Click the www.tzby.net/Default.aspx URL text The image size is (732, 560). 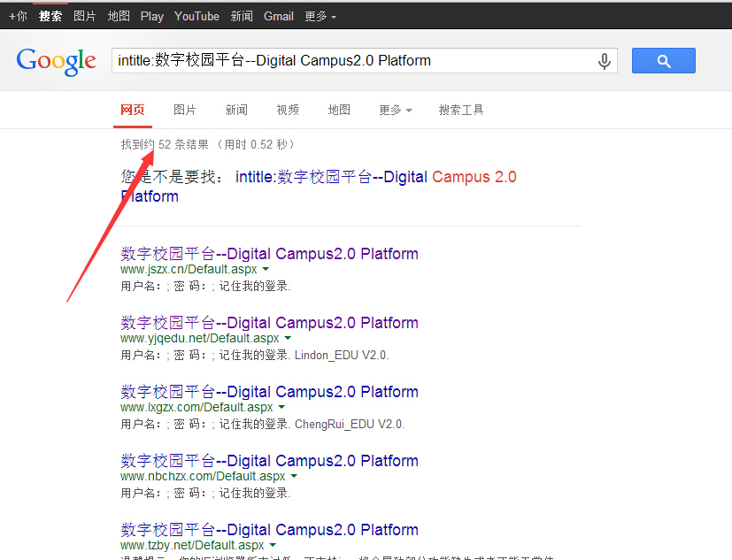point(192,546)
